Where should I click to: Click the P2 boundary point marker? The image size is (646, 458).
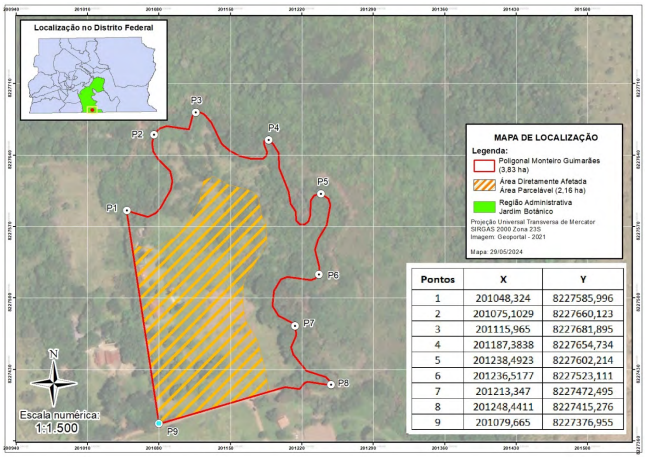154,135
